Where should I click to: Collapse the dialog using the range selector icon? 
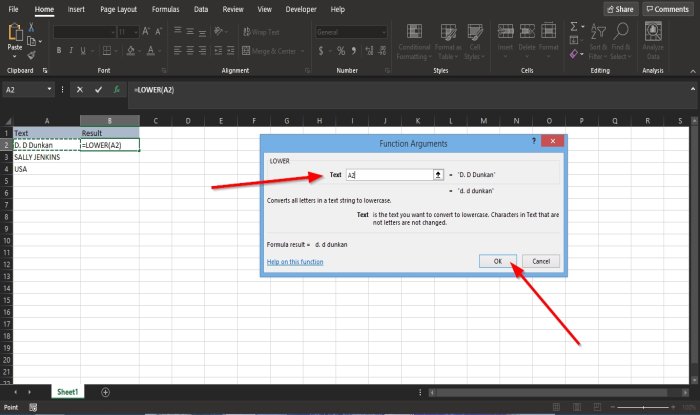coord(438,174)
